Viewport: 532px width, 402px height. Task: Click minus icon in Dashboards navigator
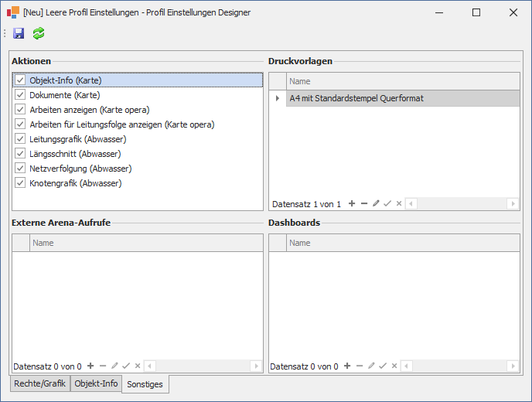coord(360,366)
